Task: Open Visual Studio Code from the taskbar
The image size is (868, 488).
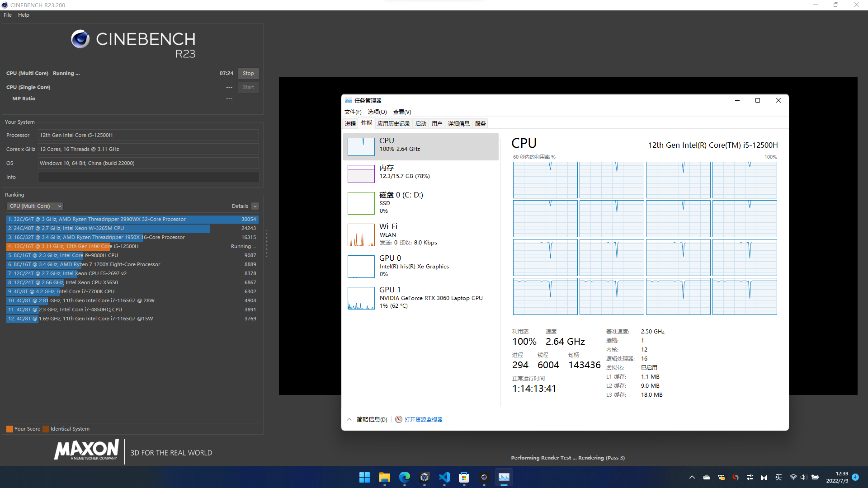Action: click(x=444, y=477)
